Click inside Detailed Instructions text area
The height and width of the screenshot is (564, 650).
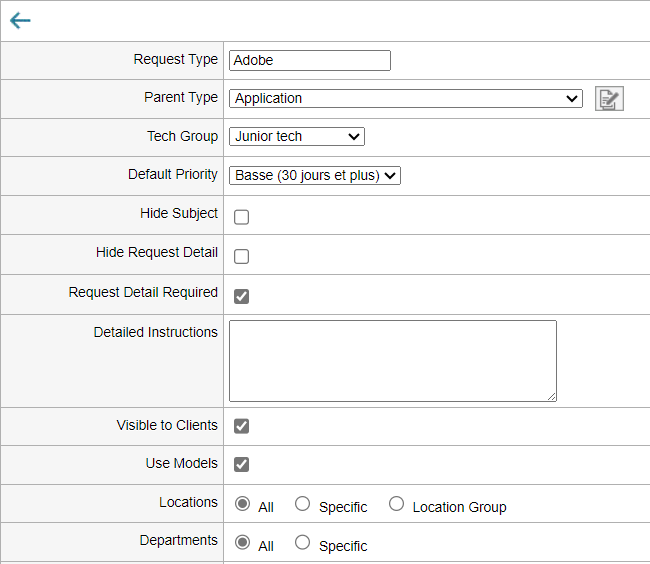(x=392, y=360)
